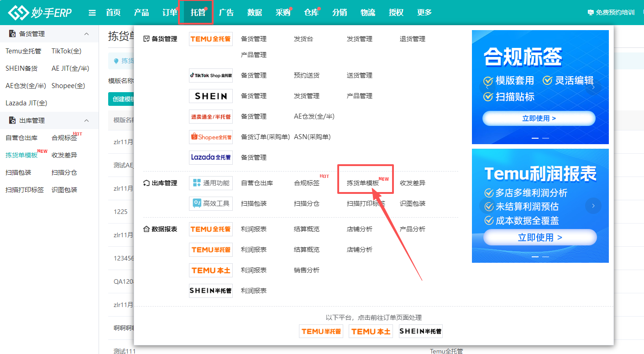
Task: Open 拣货单模板 in the 托管 dropdown menu
Action: [363, 183]
